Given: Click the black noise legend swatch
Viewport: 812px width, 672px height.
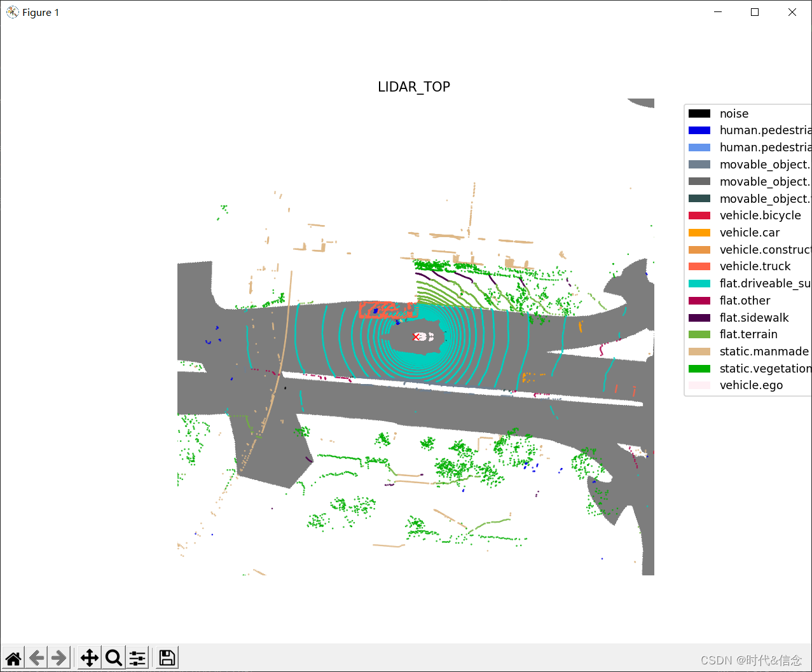Looking at the screenshot, I should click(699, 114).
